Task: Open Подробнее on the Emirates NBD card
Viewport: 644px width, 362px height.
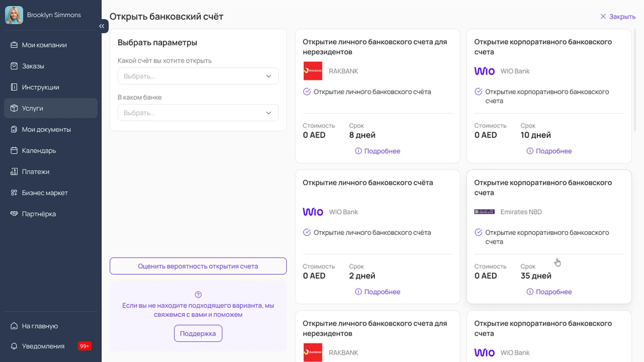Action: 549,292
